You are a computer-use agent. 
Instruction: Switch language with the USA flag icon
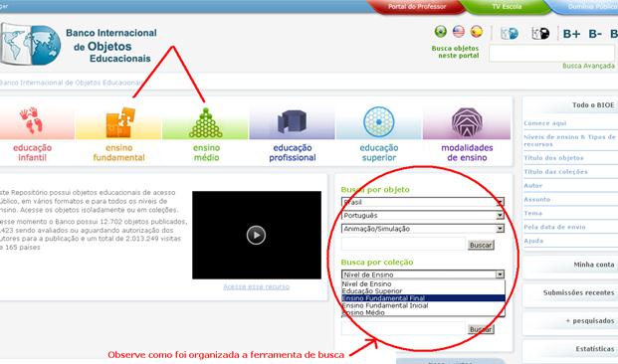point(459,32)
